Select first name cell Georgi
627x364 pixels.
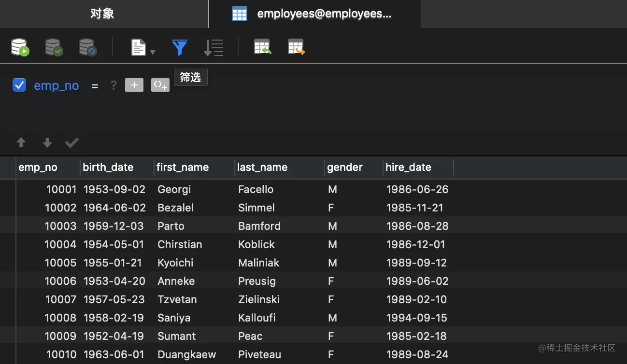[174, 189]
